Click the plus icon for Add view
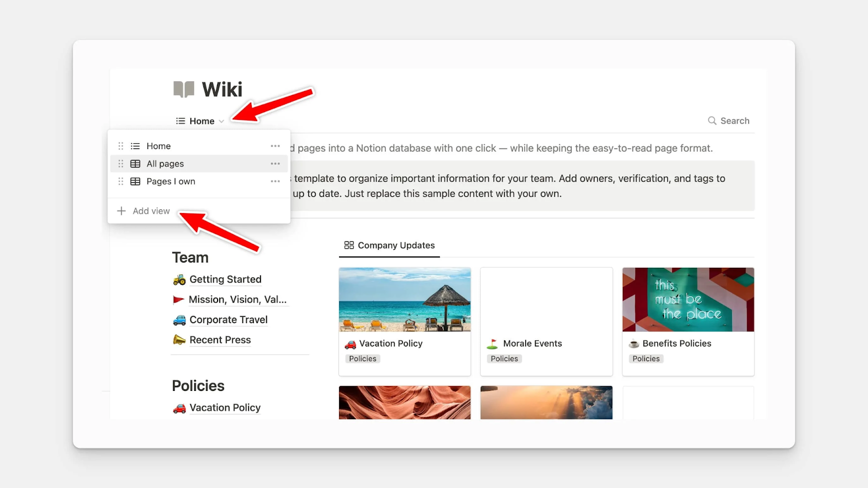This screenshot has width=868, height=488. click(x=122, y=211)
